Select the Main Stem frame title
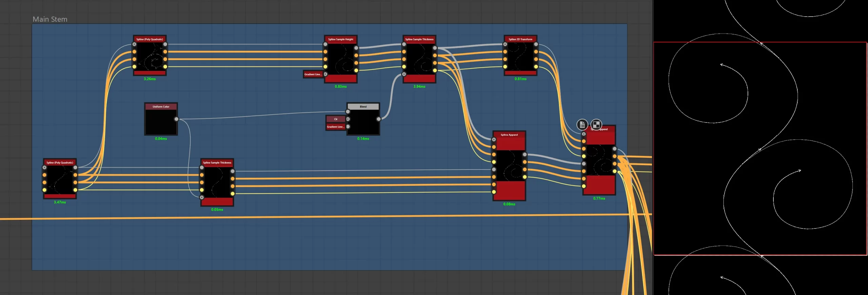Screen dimensions: 868x295 pyautogui.click(x=50, y=19)
